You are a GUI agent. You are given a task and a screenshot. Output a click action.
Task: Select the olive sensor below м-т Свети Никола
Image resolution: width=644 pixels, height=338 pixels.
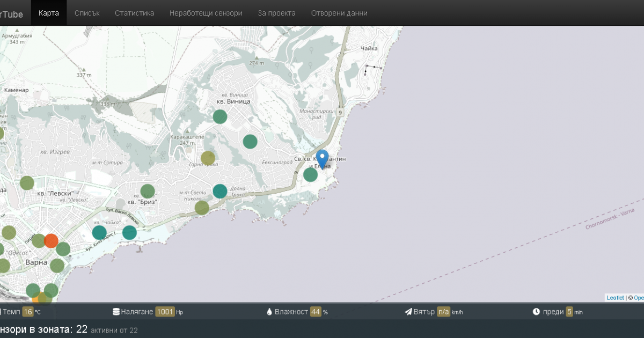pyautogui.click(x=202, y=208)
